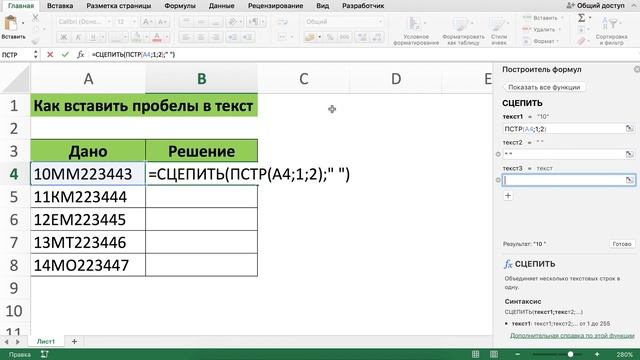Click the fx insert function icon
This screenshot has width=640, height=360.
[80, 54]
